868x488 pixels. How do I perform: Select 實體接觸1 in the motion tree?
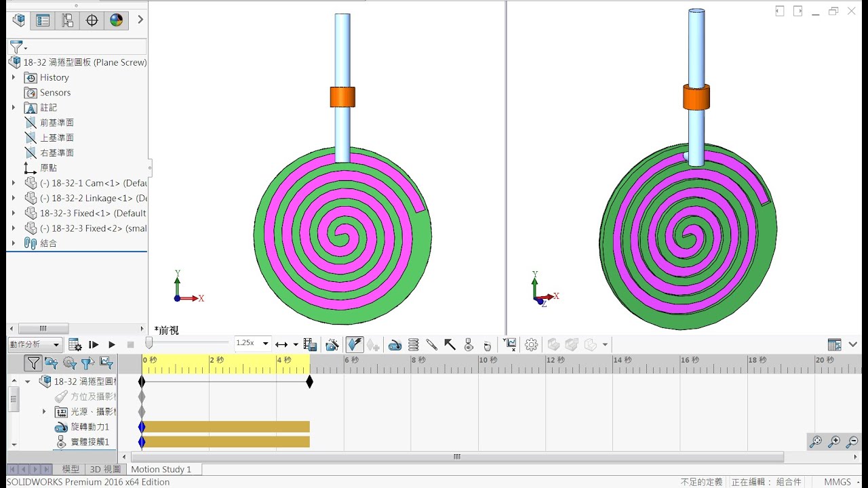(x=82, y=442)
